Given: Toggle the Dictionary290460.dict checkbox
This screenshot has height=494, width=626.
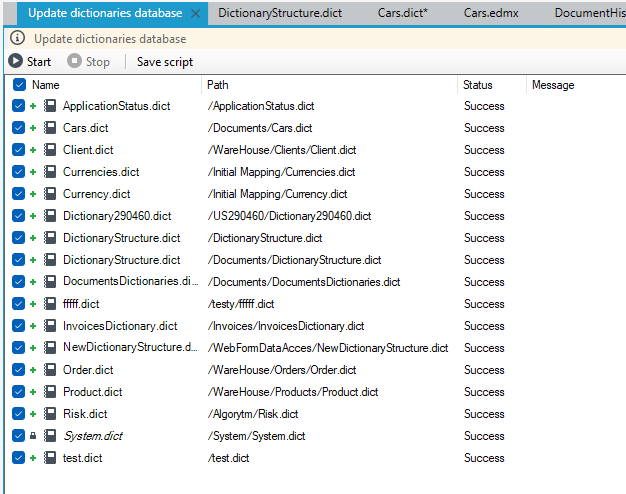Looking at the screenshot, I should [18, 216].
